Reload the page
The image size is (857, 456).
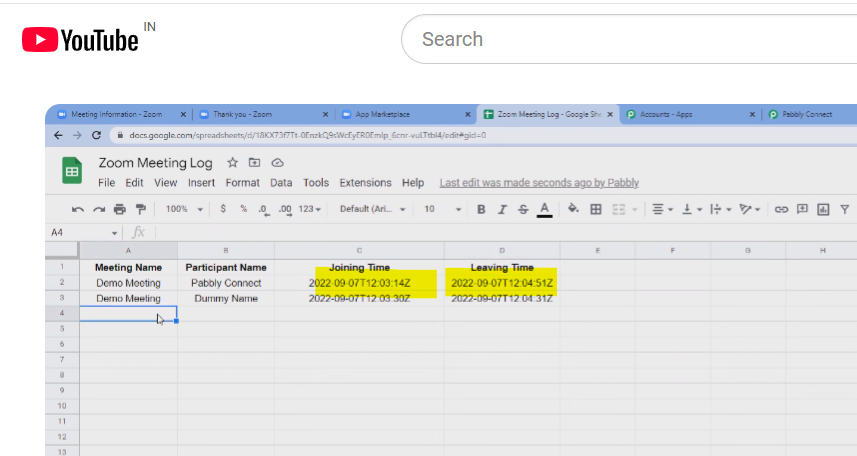[x=96, y=135]
